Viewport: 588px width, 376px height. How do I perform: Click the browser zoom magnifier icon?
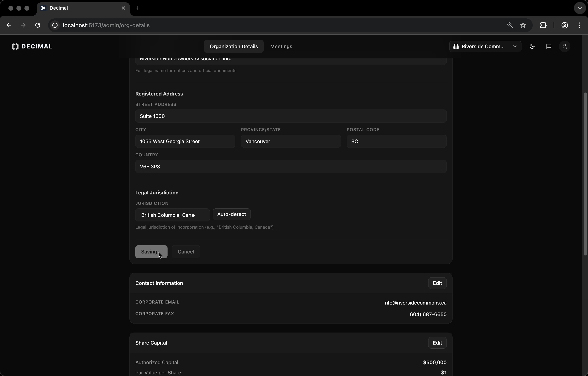point(510,25)
